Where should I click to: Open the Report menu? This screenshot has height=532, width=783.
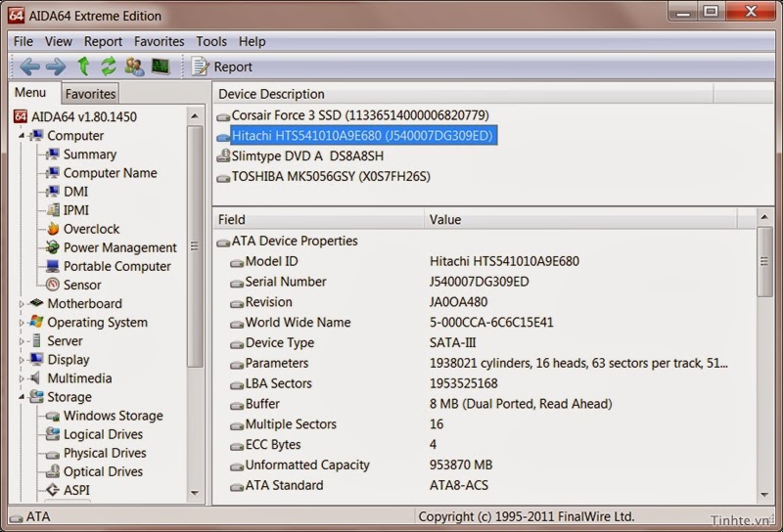(x=103, y=41)
